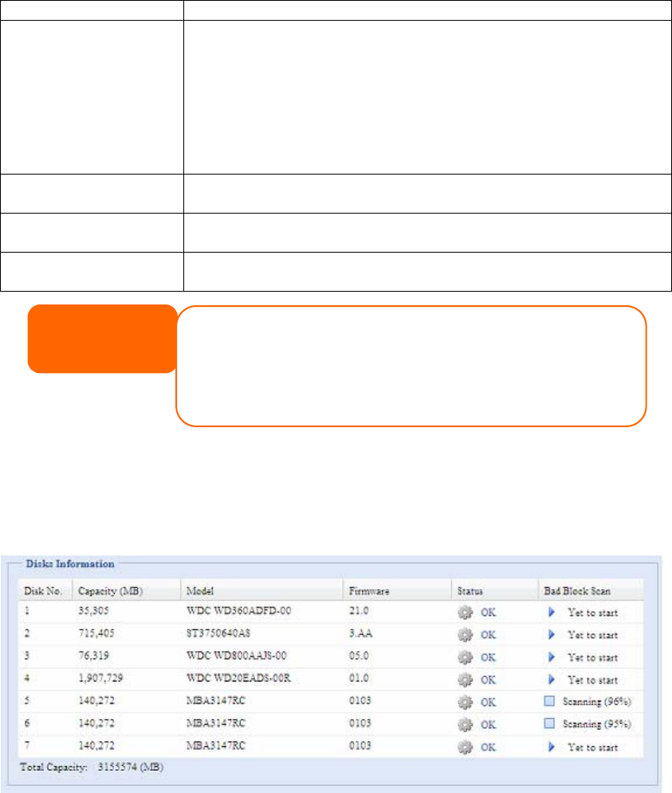Select firmware 21.0 cell

[x=359, y=610]
